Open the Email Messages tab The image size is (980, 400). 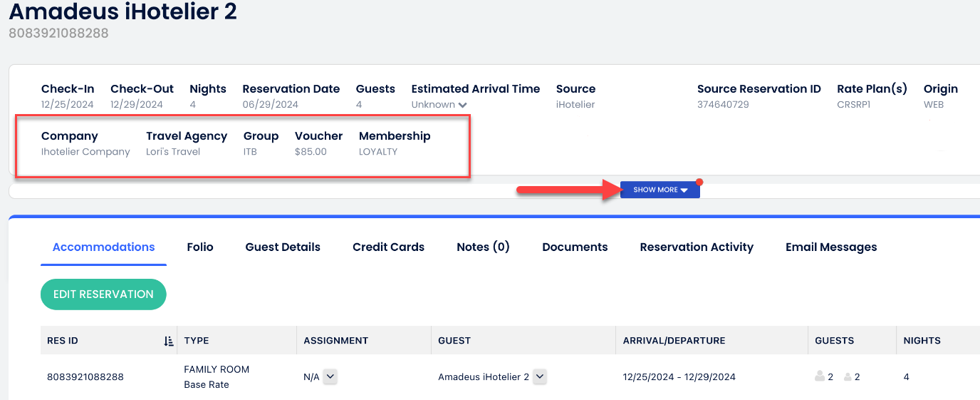tap(831, 247)
